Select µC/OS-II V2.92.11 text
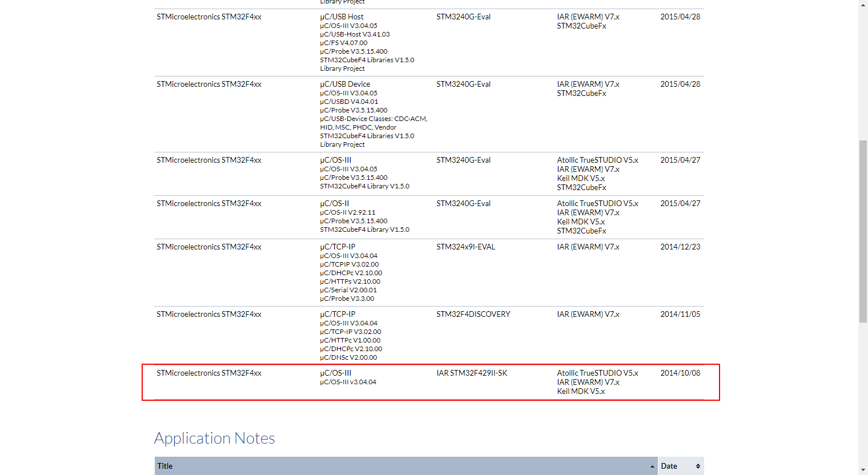This screenshot has height=475, width=868. coord(348,212)
